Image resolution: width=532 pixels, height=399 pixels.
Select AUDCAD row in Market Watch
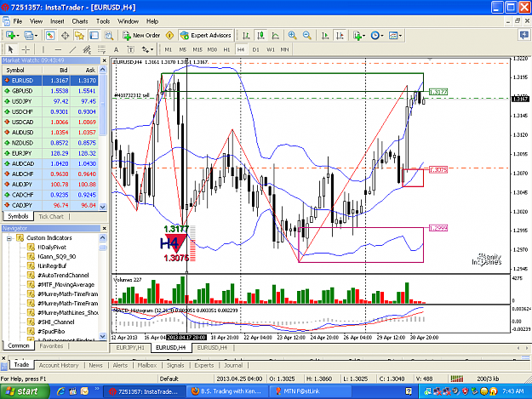tap(50, 163)
